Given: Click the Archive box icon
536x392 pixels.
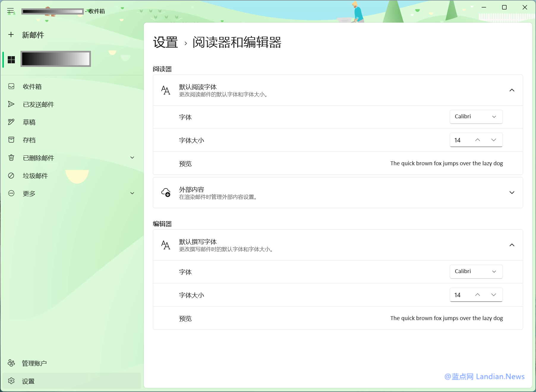Looking at the screenshot, I should click(x=11, y=140).
